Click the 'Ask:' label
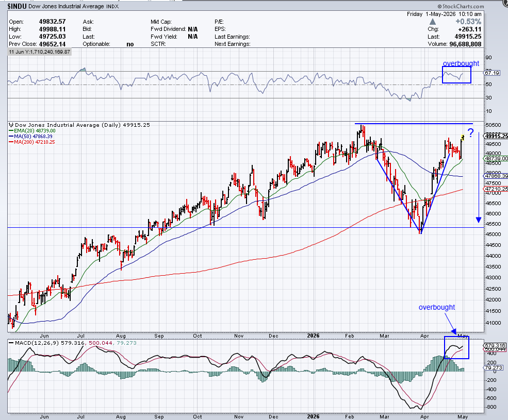Image resolution: width=508 pixels, height=420 pixels. tap(88, 22)
